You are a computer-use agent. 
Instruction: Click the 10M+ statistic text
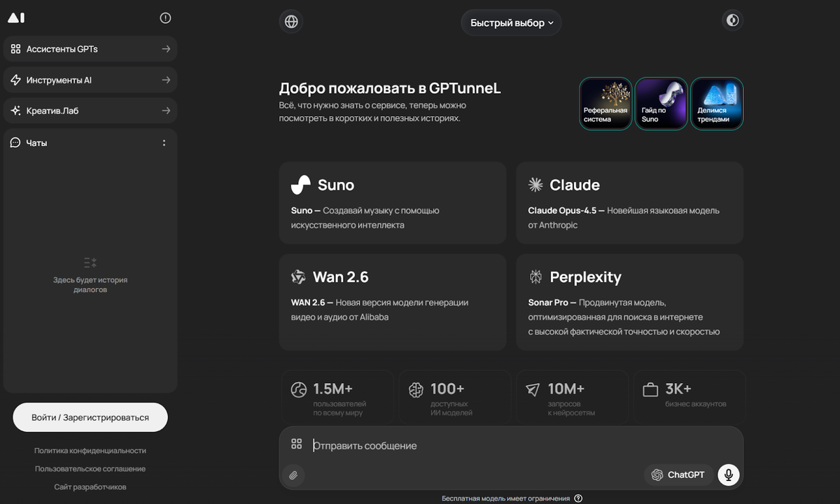(566, 388)
